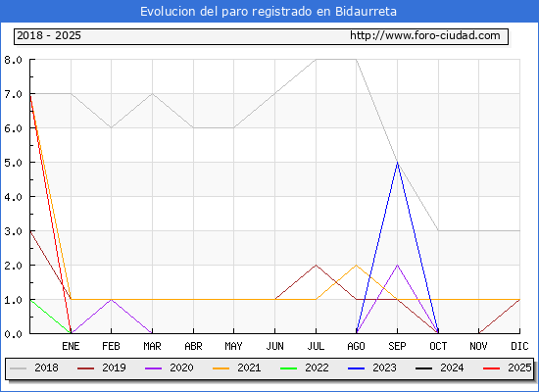
Task: Click the black 2024 legend color line
Action: (423, 368)
